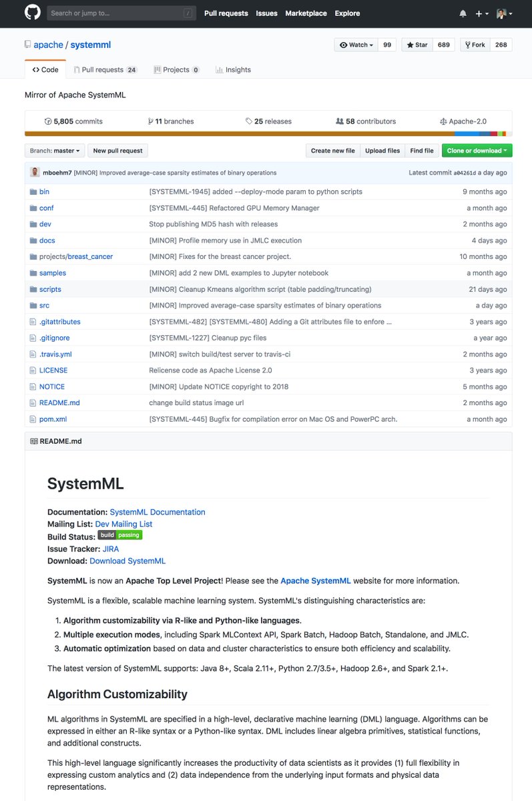Click the .gitattributes file icon

[33, 322]
